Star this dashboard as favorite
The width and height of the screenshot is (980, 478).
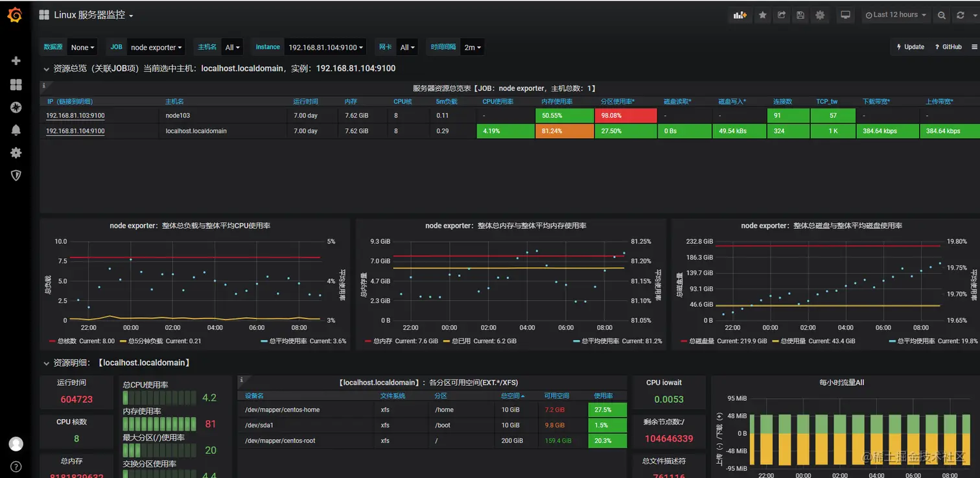pyautogui.click(x=763, y=15)
